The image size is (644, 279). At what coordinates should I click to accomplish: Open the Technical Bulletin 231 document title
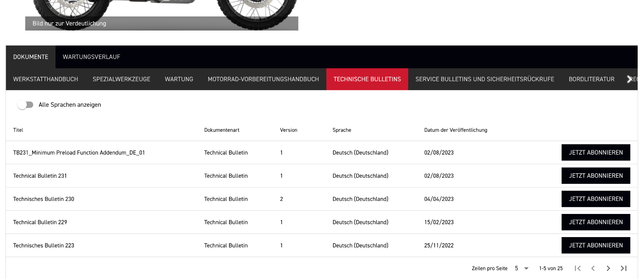coord(40,176)
